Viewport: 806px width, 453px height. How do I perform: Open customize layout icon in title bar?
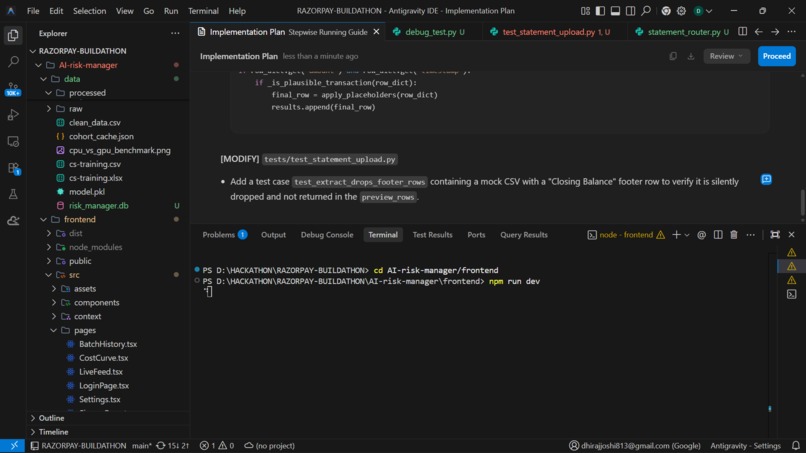click(585, 11)
